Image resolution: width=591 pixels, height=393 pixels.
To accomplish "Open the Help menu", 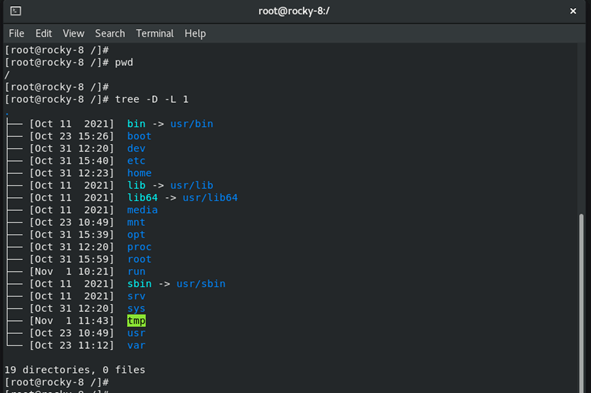I will click(195, 34).
